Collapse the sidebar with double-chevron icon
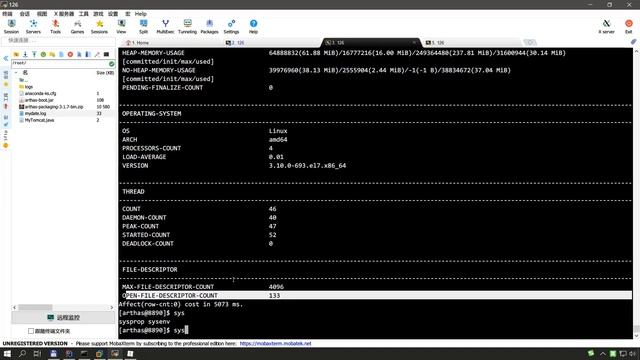640x360 pixels. (x=6, y=58)
